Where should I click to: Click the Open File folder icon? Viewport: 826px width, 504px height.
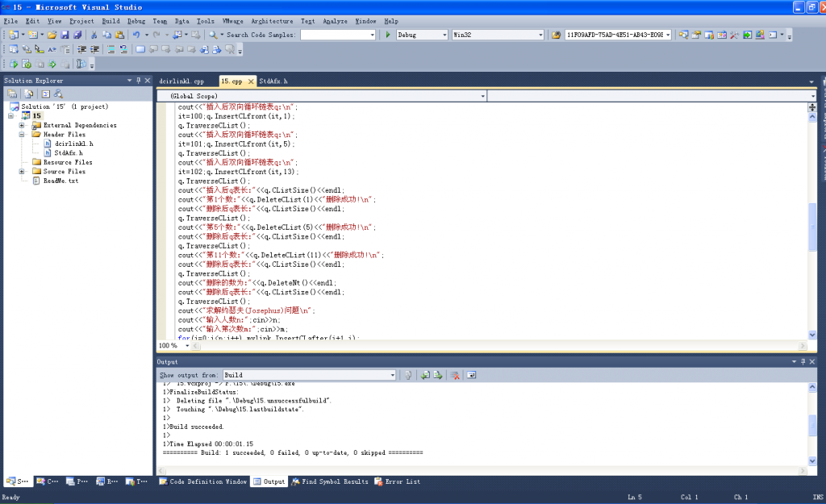tap(52, 35)
